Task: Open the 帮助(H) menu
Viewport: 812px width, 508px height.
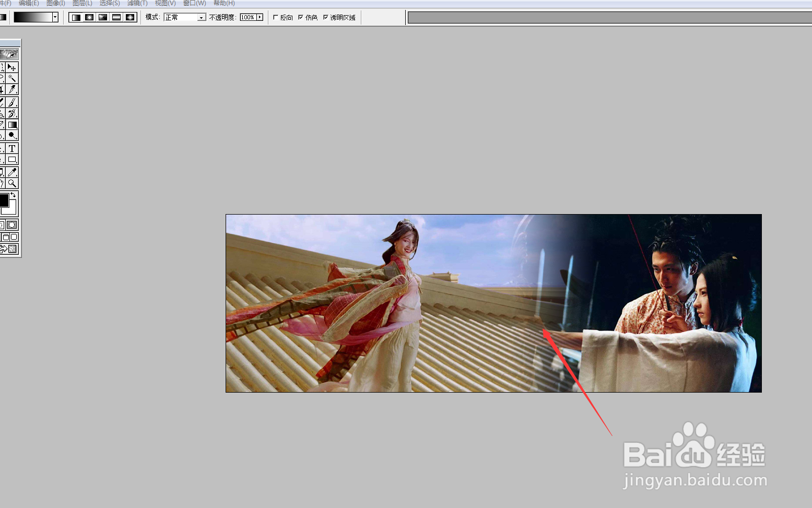Action: tap(224, 3)
